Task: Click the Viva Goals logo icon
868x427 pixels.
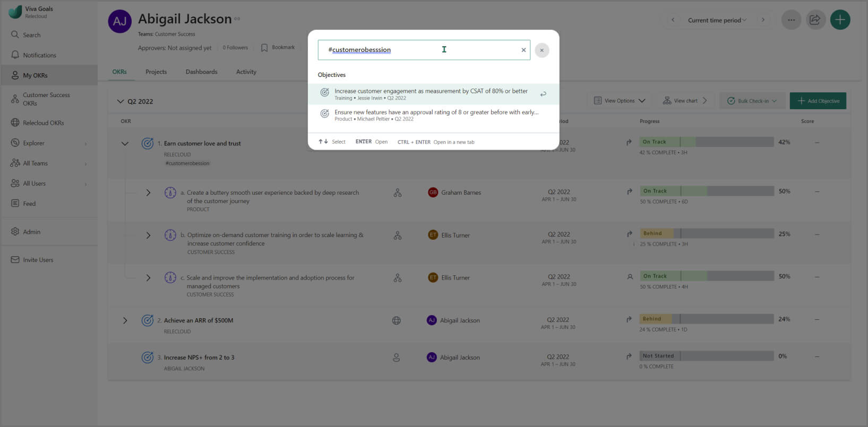Action: (15, 12)
